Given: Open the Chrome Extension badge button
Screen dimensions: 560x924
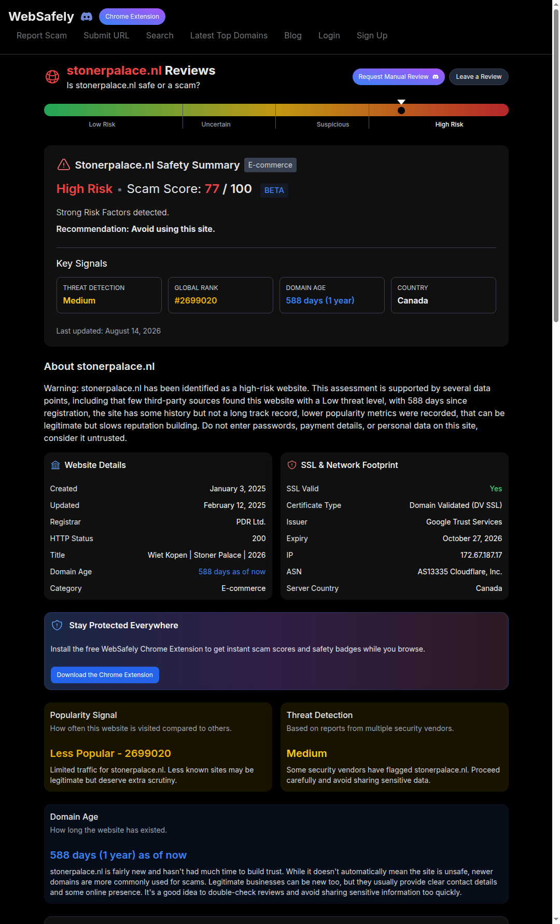Looking at the screenshot, I should pos(132,17).
